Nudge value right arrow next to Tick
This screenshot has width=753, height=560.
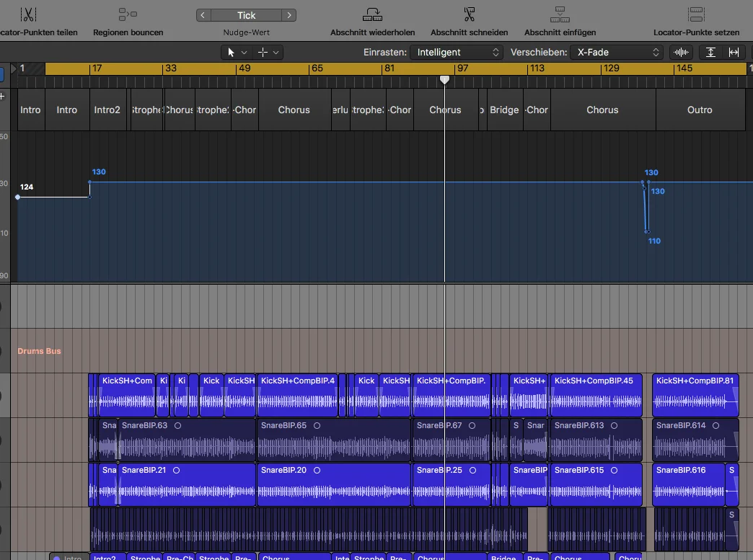point(289,15)
